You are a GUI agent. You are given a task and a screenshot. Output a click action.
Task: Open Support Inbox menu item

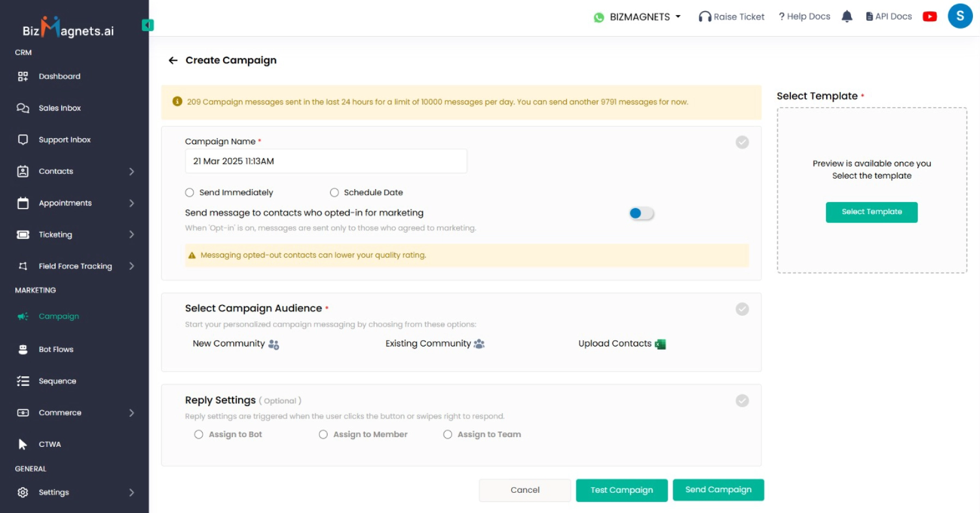point(64,140)
